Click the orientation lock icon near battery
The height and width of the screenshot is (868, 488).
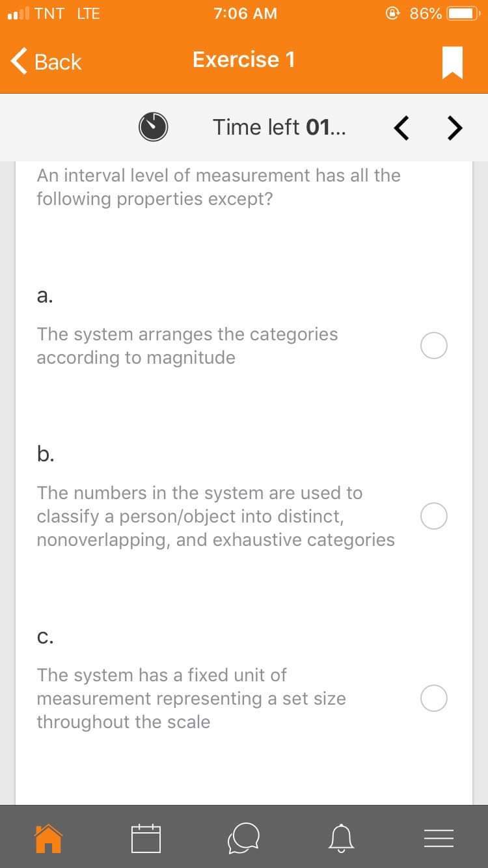click(x=391, y=13)
